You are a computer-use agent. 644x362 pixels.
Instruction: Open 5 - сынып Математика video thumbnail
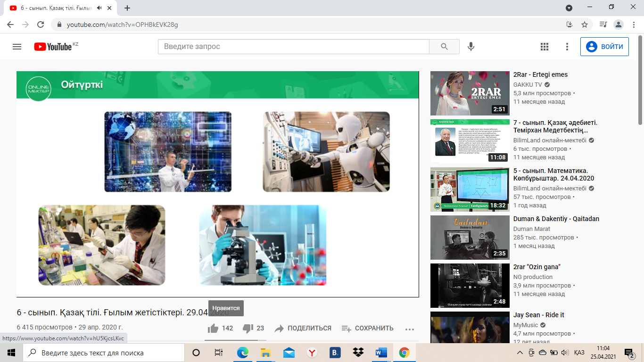470,189
